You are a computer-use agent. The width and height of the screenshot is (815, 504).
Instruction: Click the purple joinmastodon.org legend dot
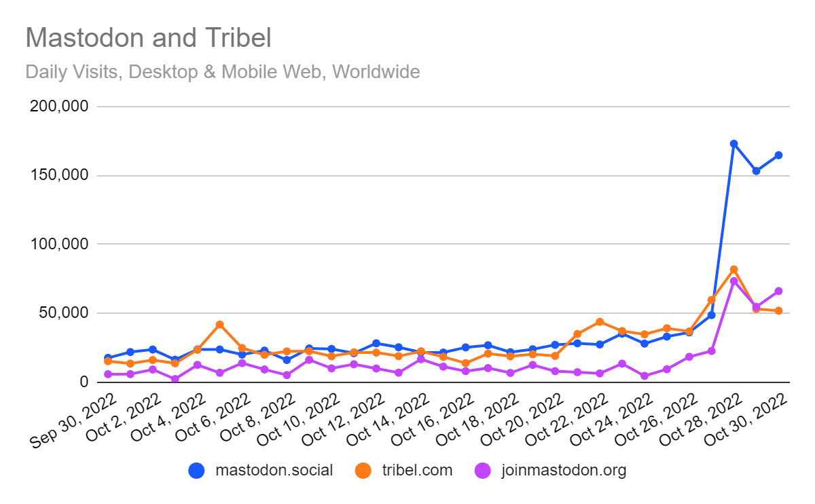click(x=482, y=470)
